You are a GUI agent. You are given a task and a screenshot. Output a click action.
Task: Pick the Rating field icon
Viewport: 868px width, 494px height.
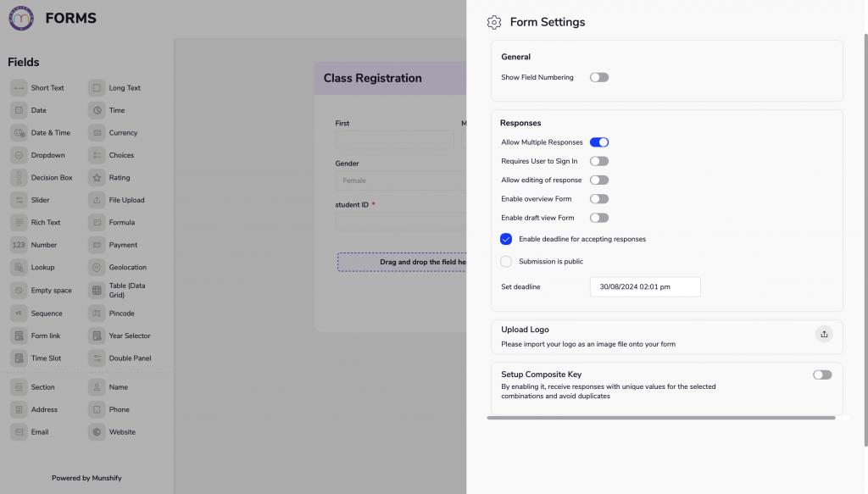97,177
